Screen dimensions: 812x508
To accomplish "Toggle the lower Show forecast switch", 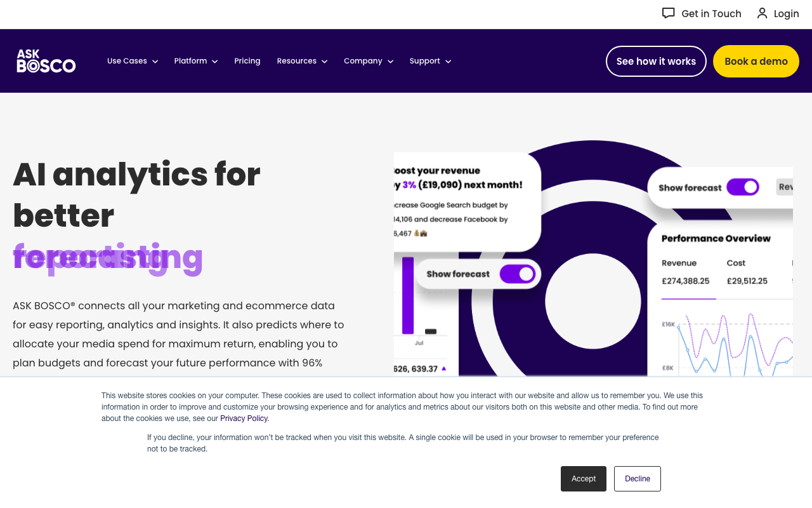I will [517, 274].
